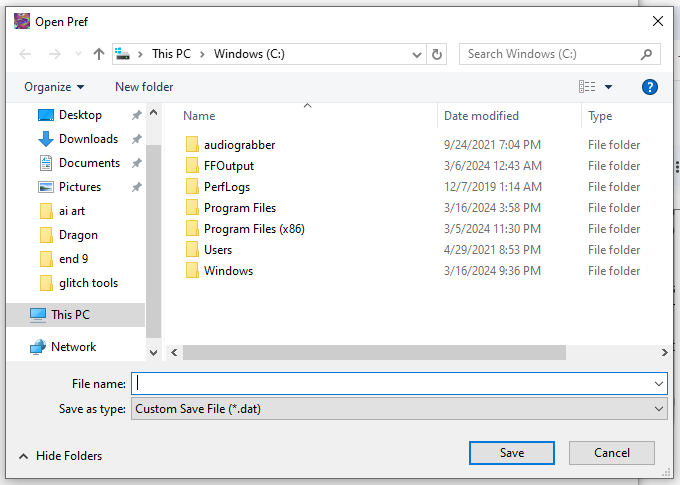This screenshot has height=485, width=680.
Task: Collapse the pane with Hide Folders
Action: coord(60,456)
